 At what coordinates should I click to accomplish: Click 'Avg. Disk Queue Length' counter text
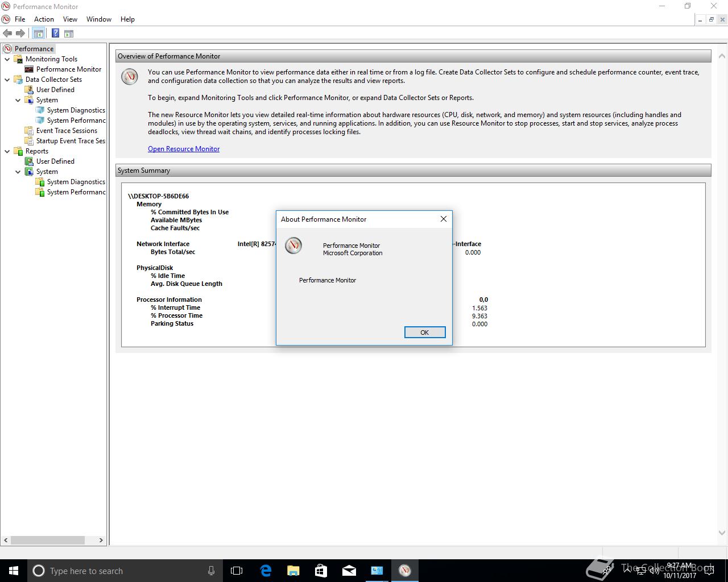[x=187, y=284]
